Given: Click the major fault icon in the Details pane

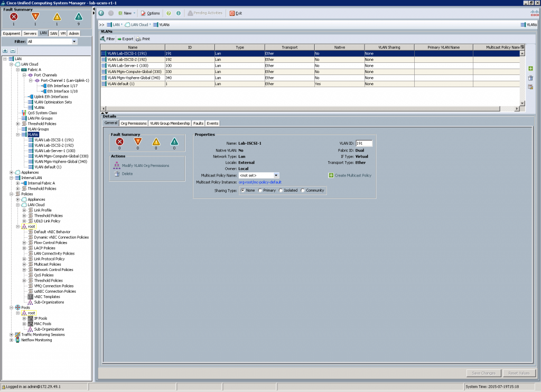Looking at the screenshot, I should click(x=138, y=142).
